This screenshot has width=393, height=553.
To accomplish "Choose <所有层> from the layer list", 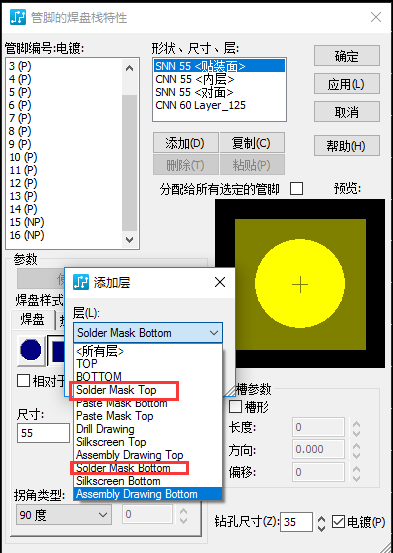I will click(x=148, y=351).
